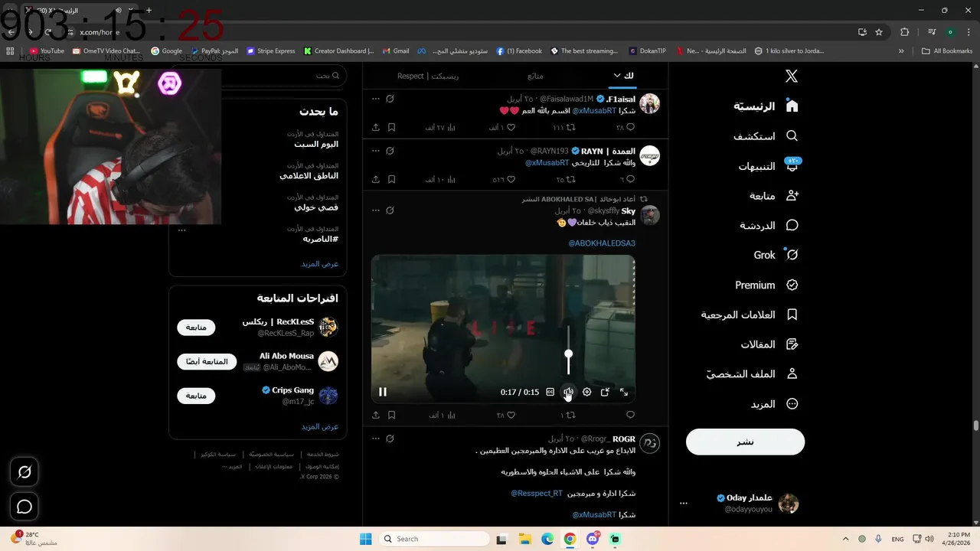The image size is (980, 551).
Task: Open the Gmail bookmark
Action: 396,51
